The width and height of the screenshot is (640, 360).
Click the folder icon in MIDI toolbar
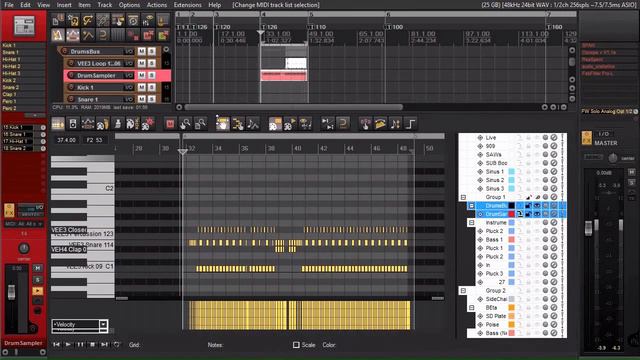380,124
